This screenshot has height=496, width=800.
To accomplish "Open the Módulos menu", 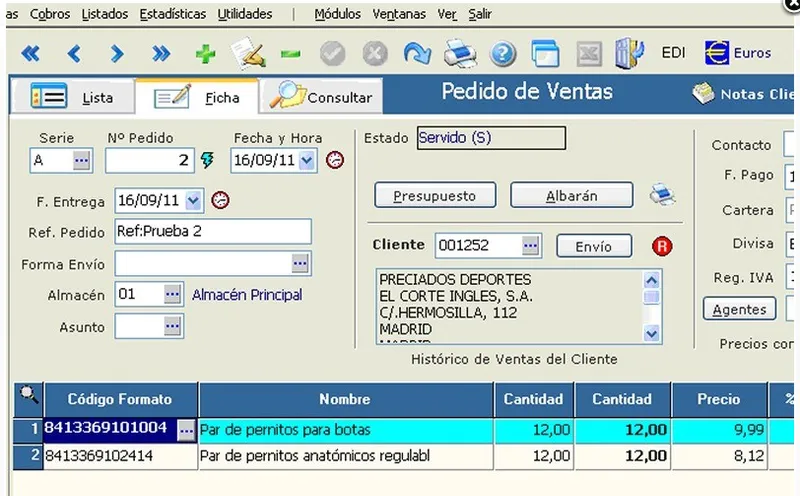I will click(x=337, y=14).
